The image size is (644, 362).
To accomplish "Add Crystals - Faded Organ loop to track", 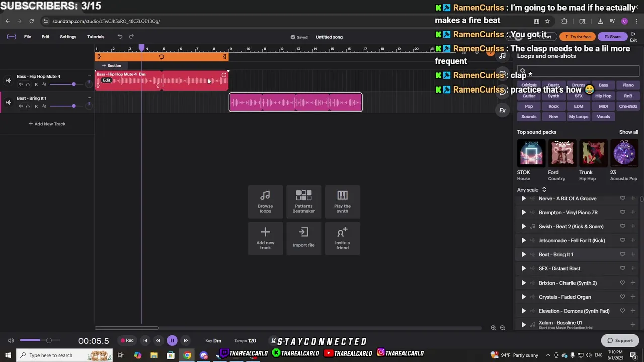I will 633,297.
